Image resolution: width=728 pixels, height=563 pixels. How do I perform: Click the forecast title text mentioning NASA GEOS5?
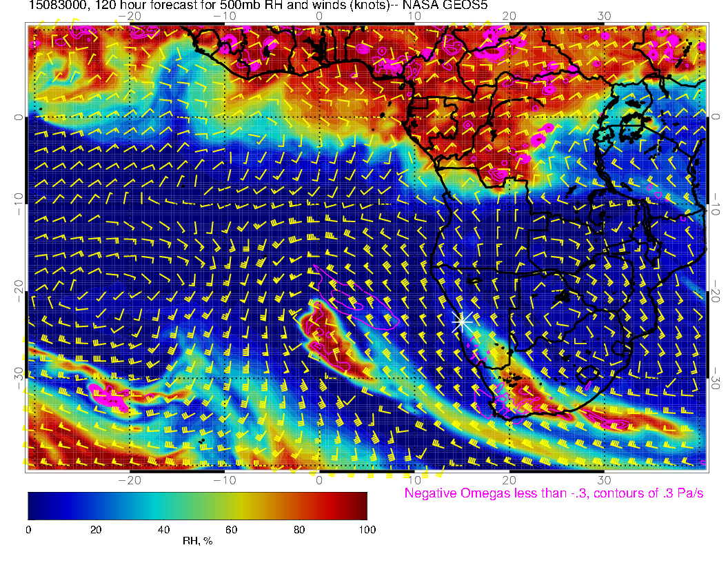tap(258, 5)
